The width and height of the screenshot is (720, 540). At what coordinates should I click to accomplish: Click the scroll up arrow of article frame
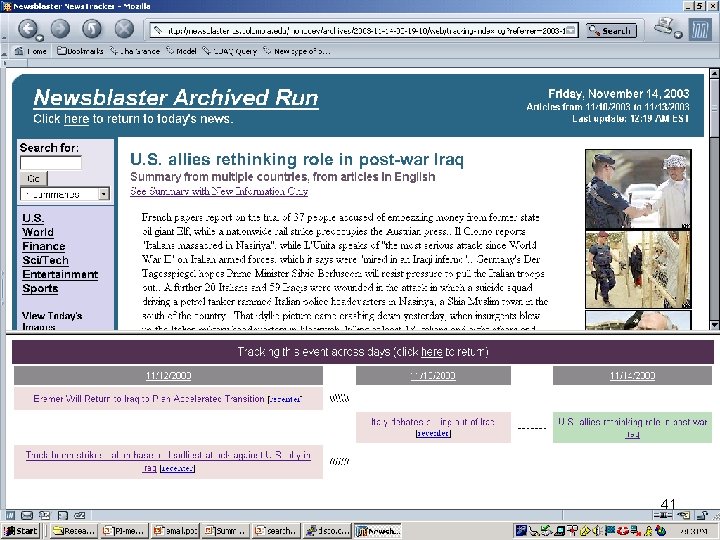[x=714, y=73]
